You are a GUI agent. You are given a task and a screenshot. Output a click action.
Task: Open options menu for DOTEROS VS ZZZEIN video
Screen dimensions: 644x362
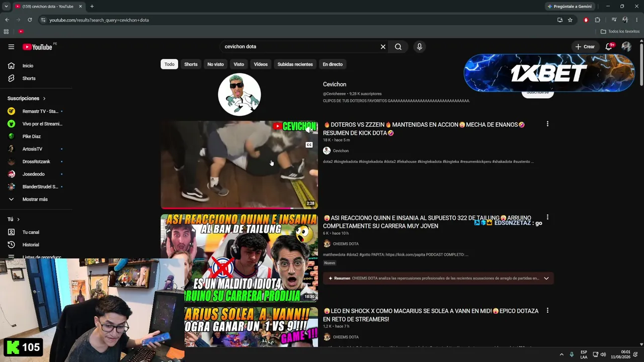tap(547, 124)
